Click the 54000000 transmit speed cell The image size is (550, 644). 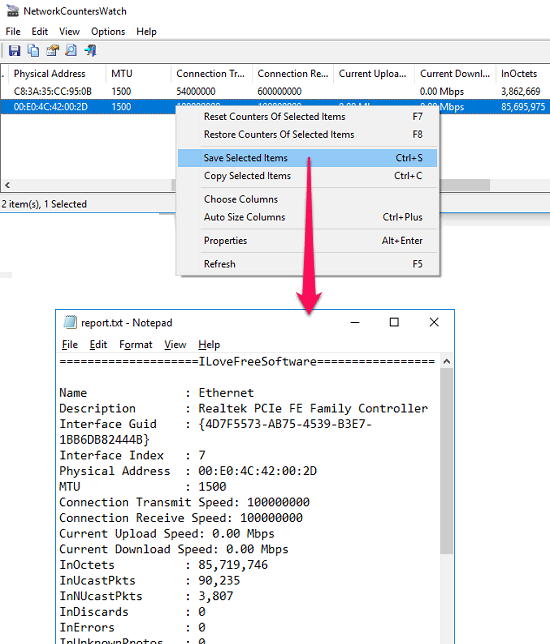point(196,91)
